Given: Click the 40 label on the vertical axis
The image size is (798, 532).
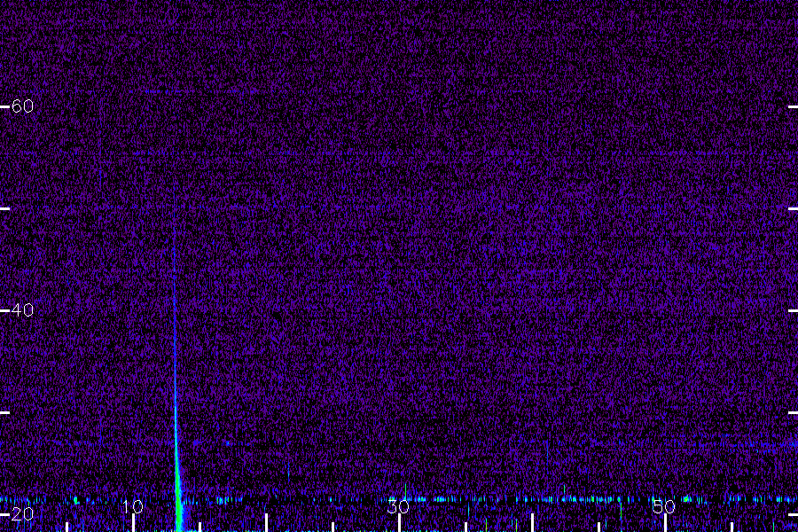Looking at the screenshot, I should coord(22,309).
